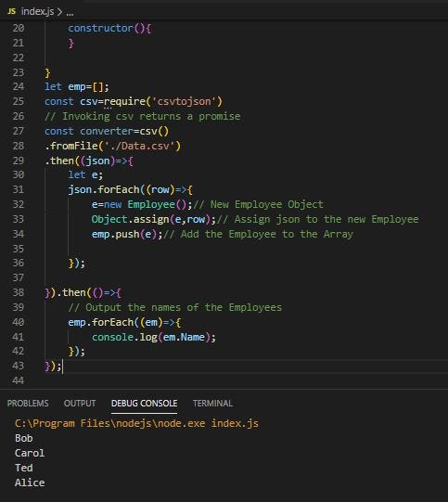
Task: Click line number 24 in the gutter
Action: pyautogui.click(x=19, y=86)
